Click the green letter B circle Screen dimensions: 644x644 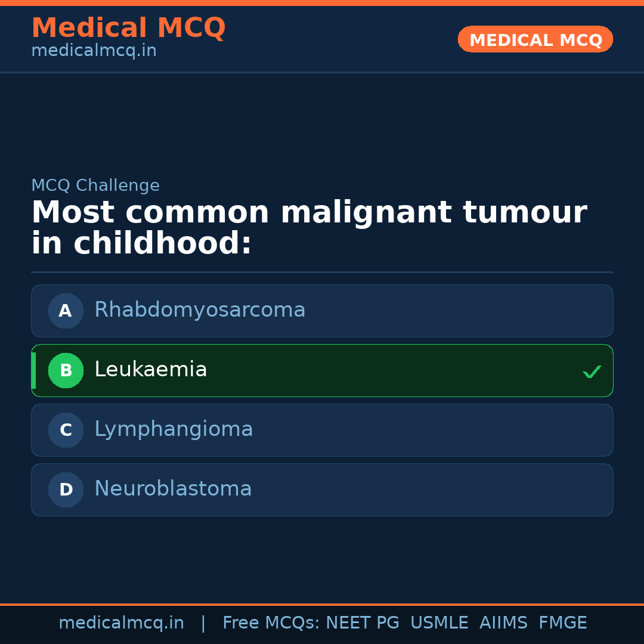[x=66, y=370]
